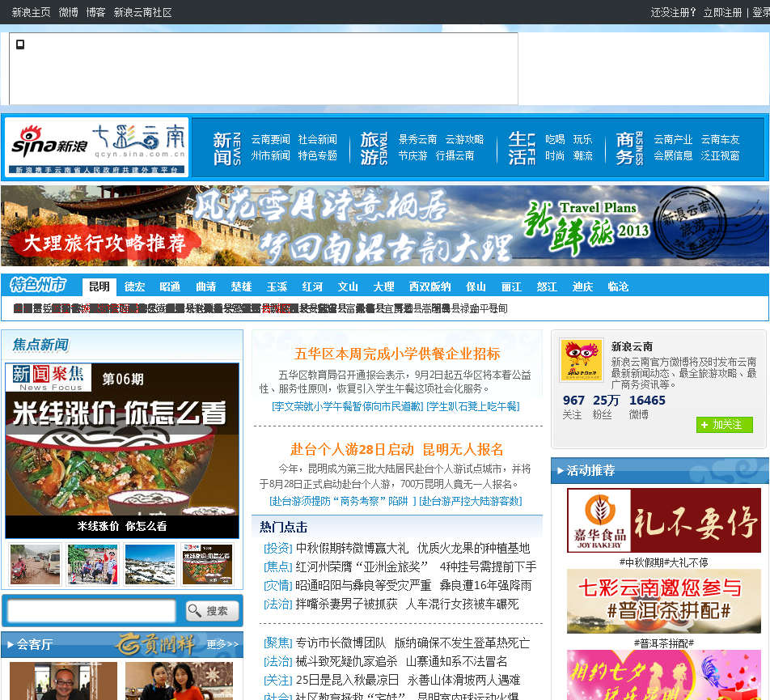Image resolution: width=770 pixels, height=700 pixels.
Task: Open the 微博 top bar link
Action: point(68,12)
